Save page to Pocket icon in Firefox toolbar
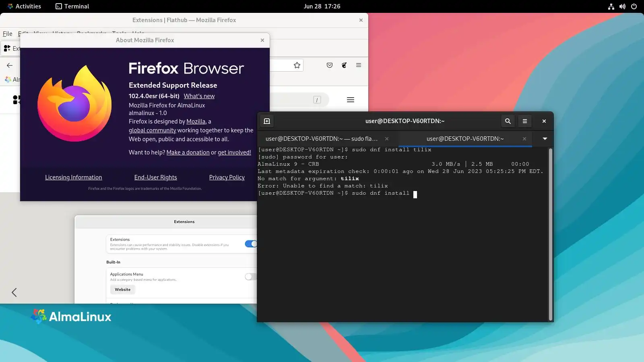 tap(330, 65)
